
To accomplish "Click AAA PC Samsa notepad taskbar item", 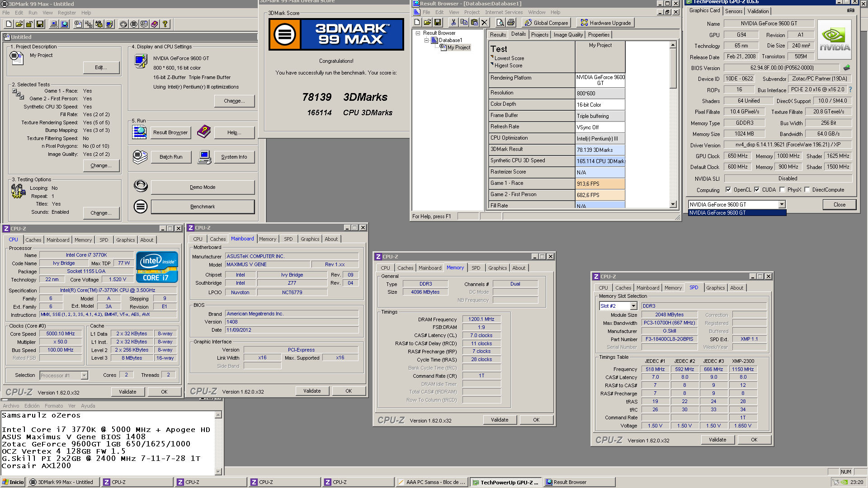I will [432, 482].
